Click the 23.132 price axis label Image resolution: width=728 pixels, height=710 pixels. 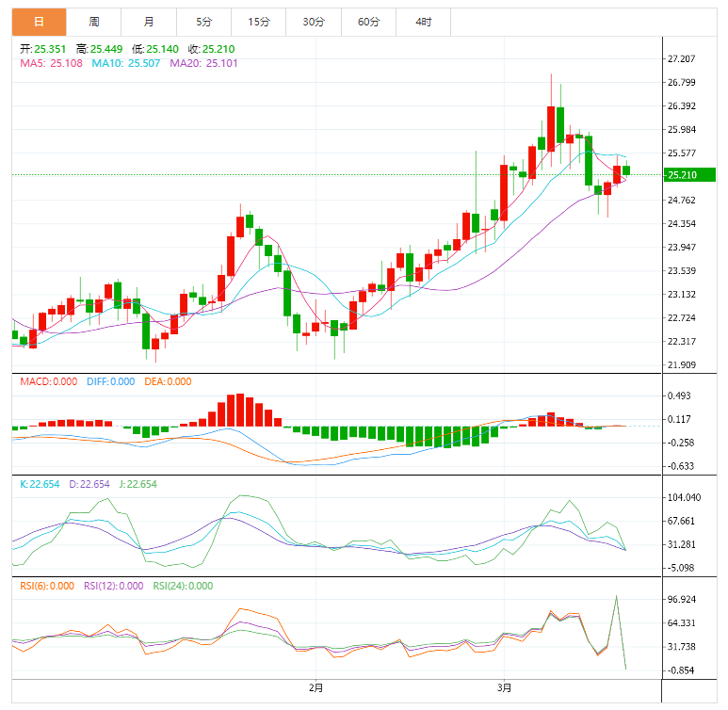(682, 295)
